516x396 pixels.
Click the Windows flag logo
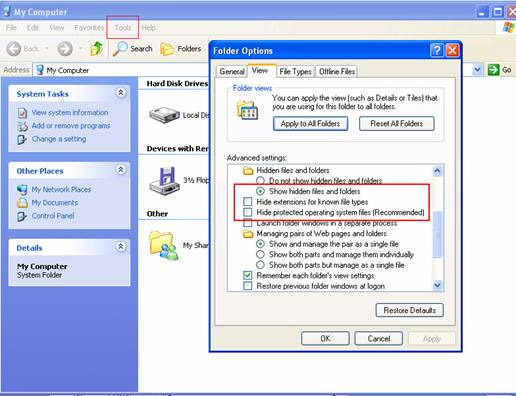pos(508,27)
